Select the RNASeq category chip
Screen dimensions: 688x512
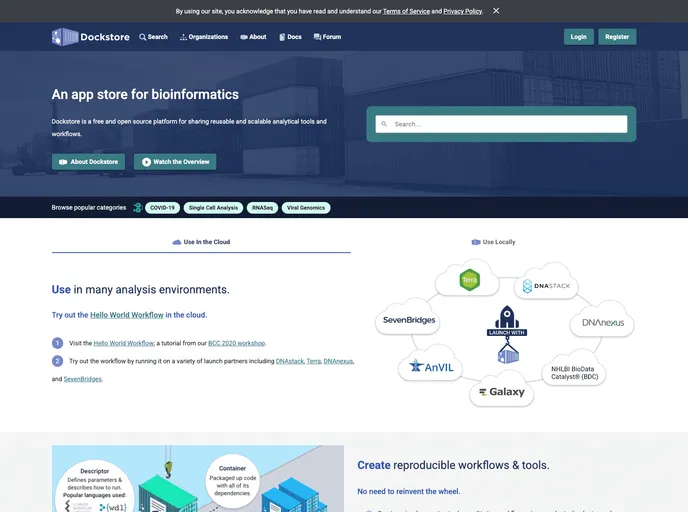(262, 208)
